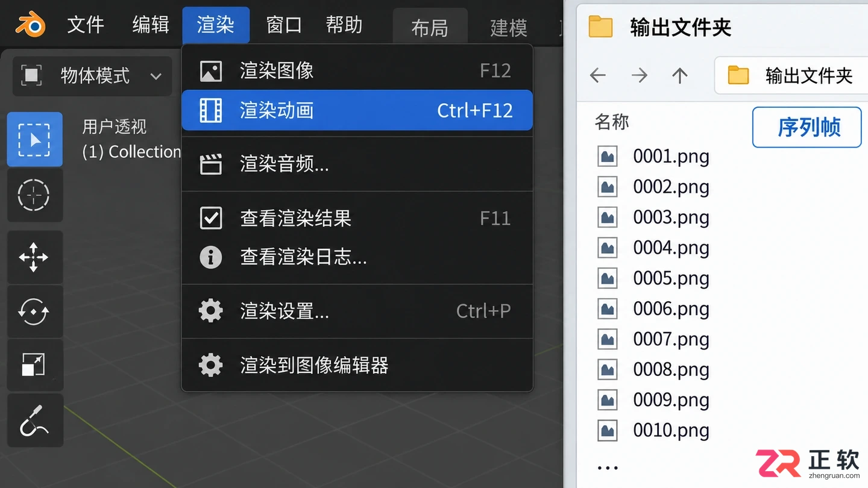
Task: Click the Blender logo icon
Action: [30, 25]
